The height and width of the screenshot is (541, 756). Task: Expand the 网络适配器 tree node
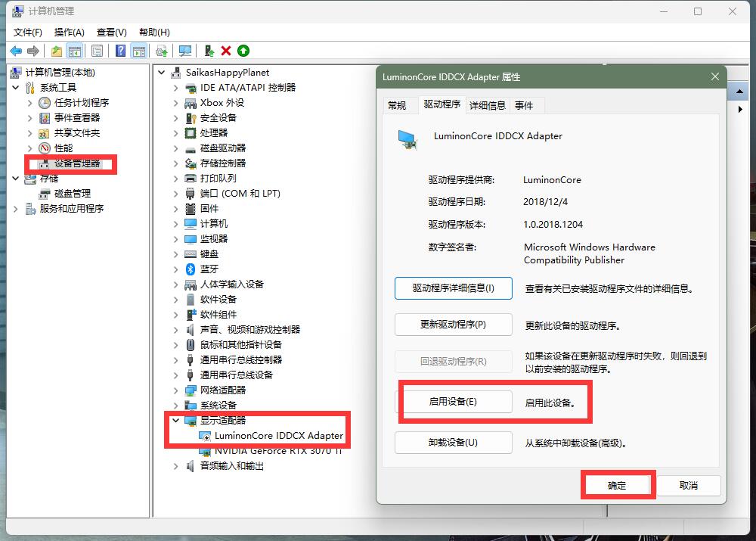(x=175, y=390)
